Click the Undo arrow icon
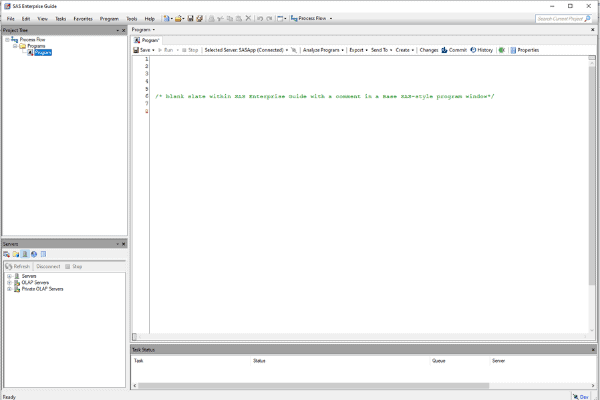The height and width of the screenshot is (400, 600). coord(260,18)
